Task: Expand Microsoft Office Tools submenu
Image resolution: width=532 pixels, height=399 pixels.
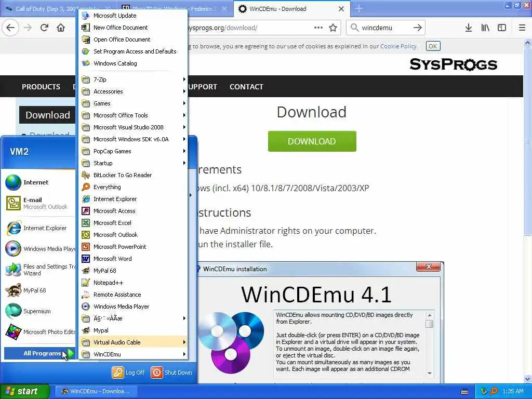Action: pyautogui.click(x=133, y=115)
